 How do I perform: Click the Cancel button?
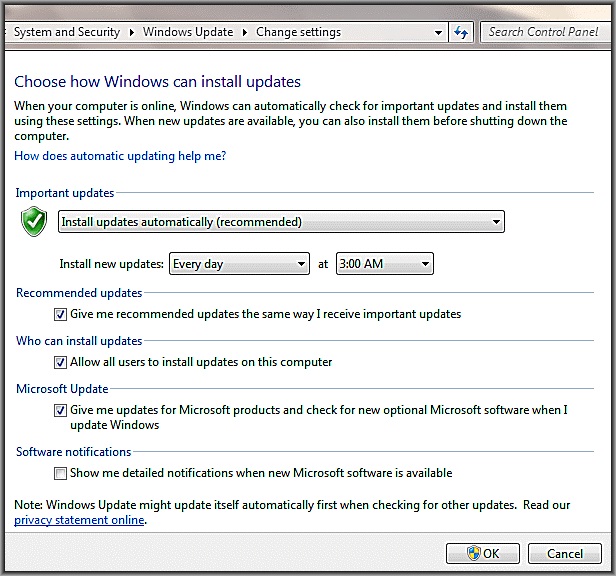564,553
